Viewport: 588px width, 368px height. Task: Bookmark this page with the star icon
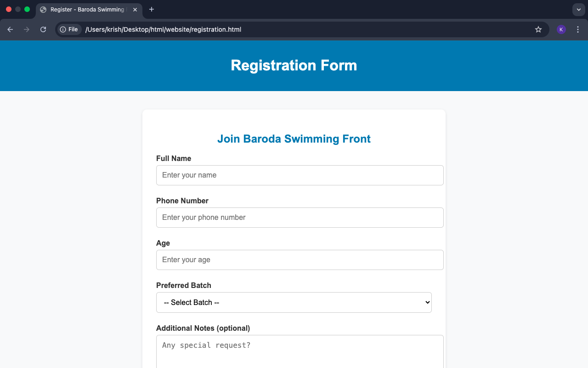click(538, 29)
